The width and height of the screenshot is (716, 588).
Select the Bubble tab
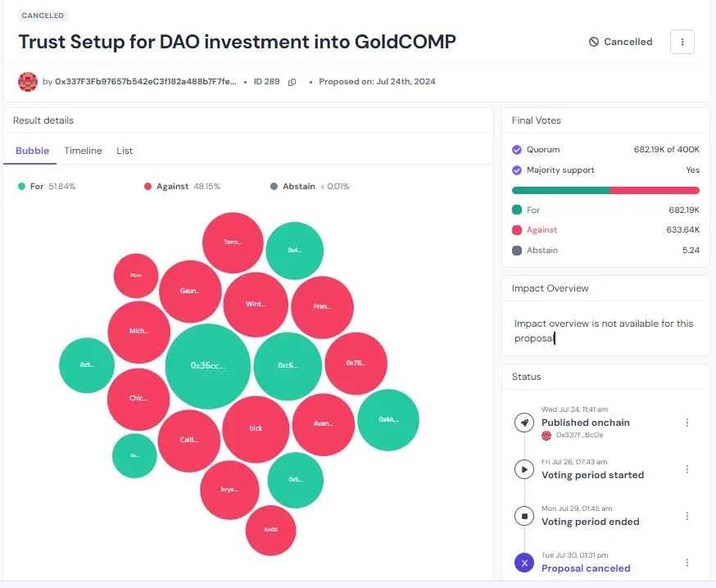33,151
